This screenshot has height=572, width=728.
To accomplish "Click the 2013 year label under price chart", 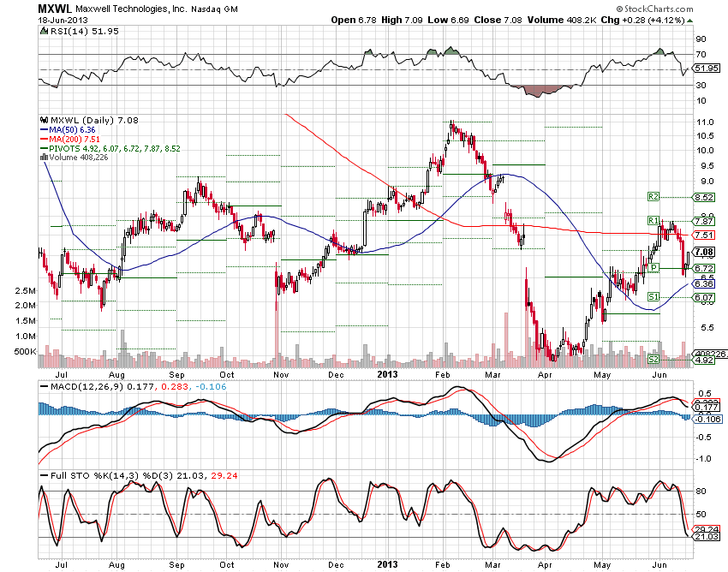I will [387, 374].
